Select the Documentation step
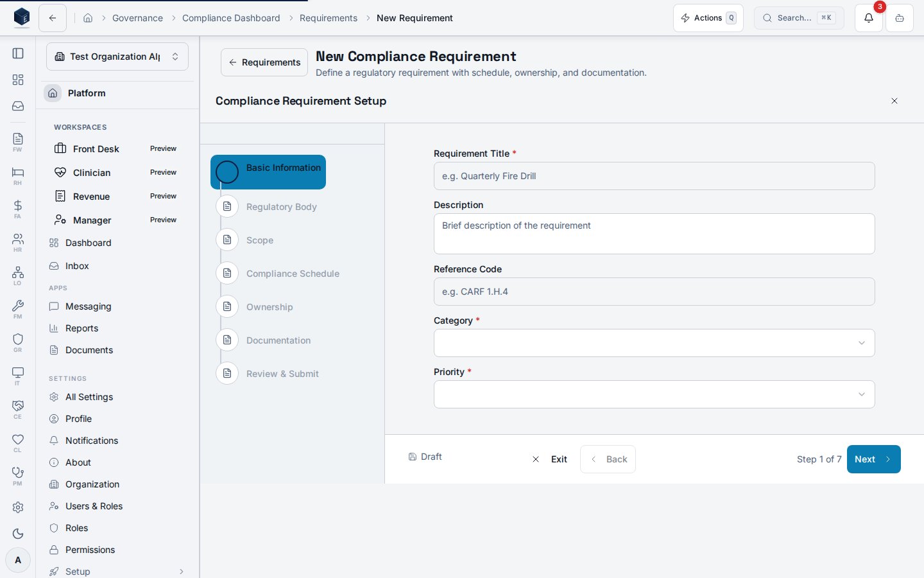Viewport: 924px width, 578px height. click(264, 340)
